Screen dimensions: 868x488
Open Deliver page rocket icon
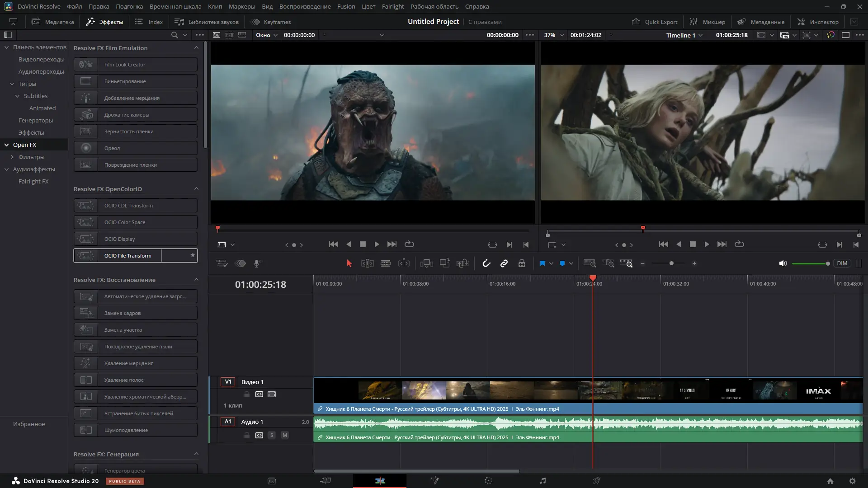pos(597,481)
